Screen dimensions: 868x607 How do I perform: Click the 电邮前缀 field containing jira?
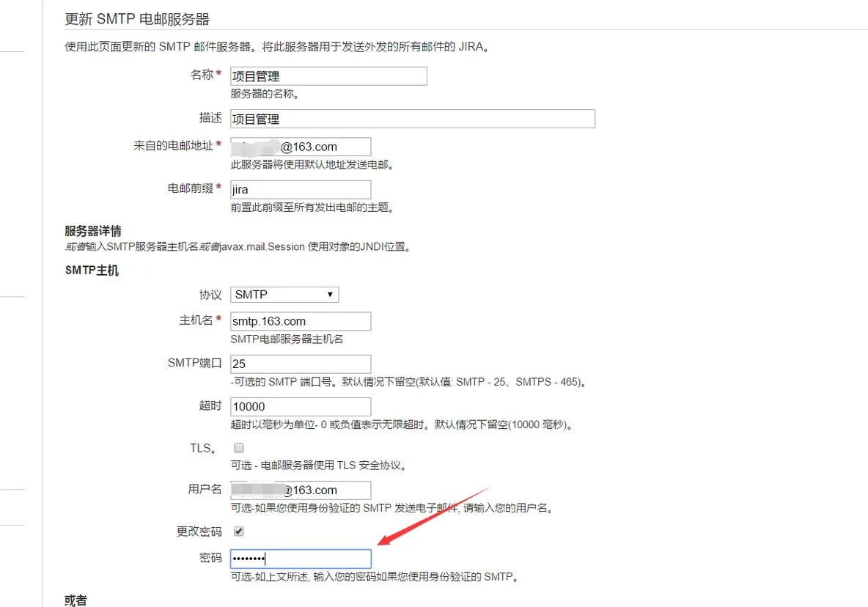click(x=301, y=189)
